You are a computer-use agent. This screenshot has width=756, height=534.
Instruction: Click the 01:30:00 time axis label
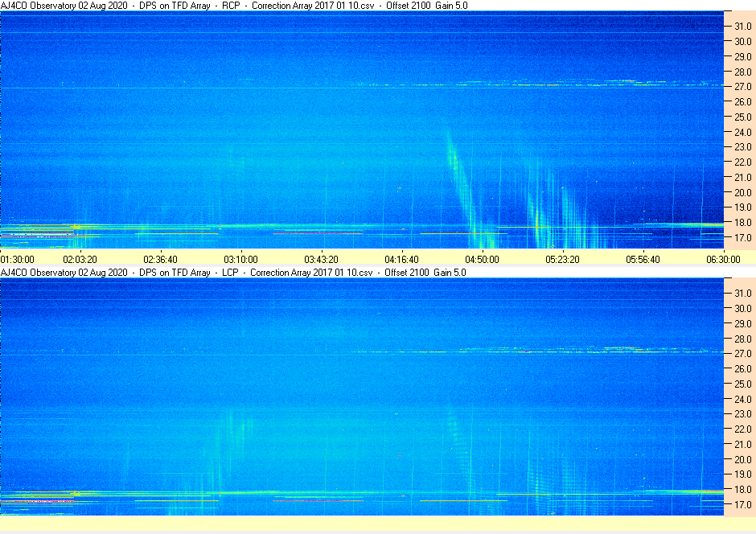tap(18, 259)
